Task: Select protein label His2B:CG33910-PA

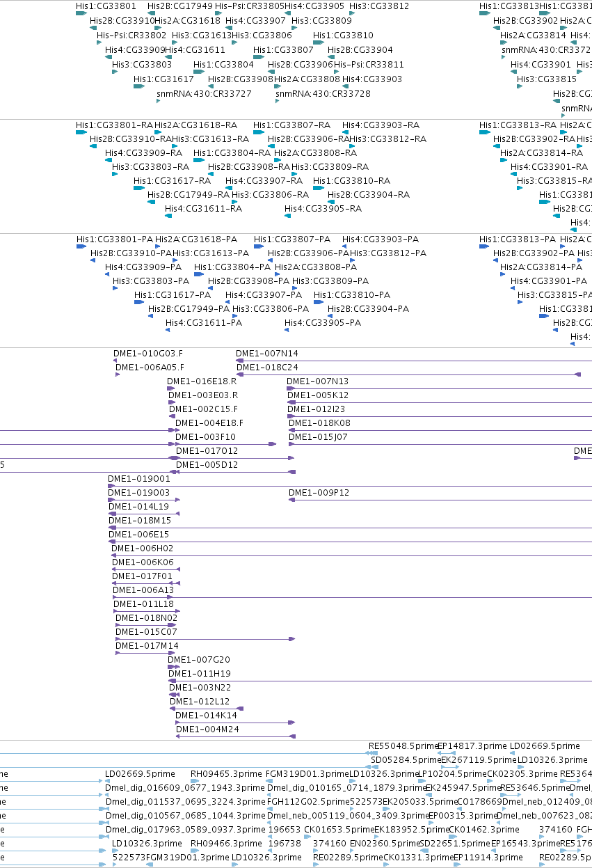Action: pos(131,253)
